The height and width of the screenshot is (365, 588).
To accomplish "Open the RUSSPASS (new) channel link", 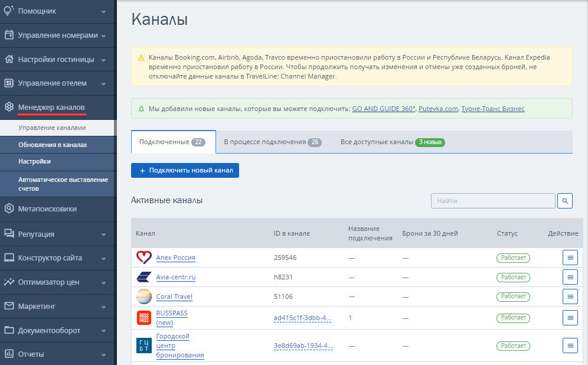I will coord(172,318).
